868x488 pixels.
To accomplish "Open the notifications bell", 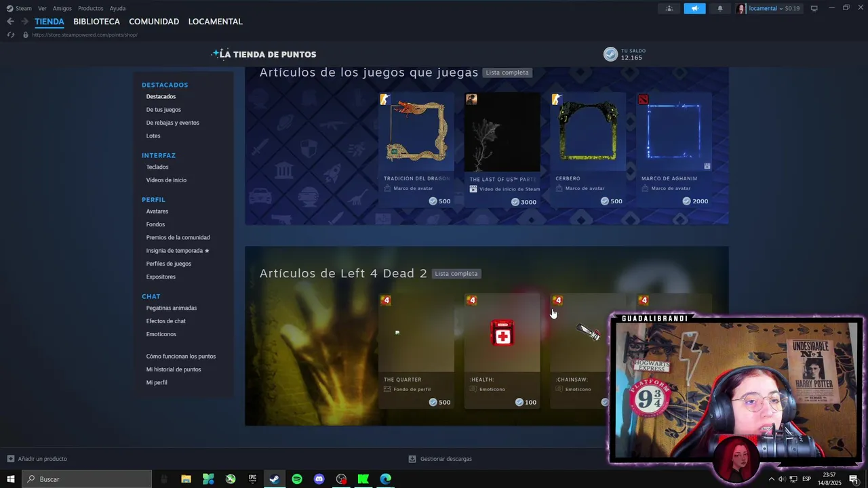I will (x=719, y=8).
